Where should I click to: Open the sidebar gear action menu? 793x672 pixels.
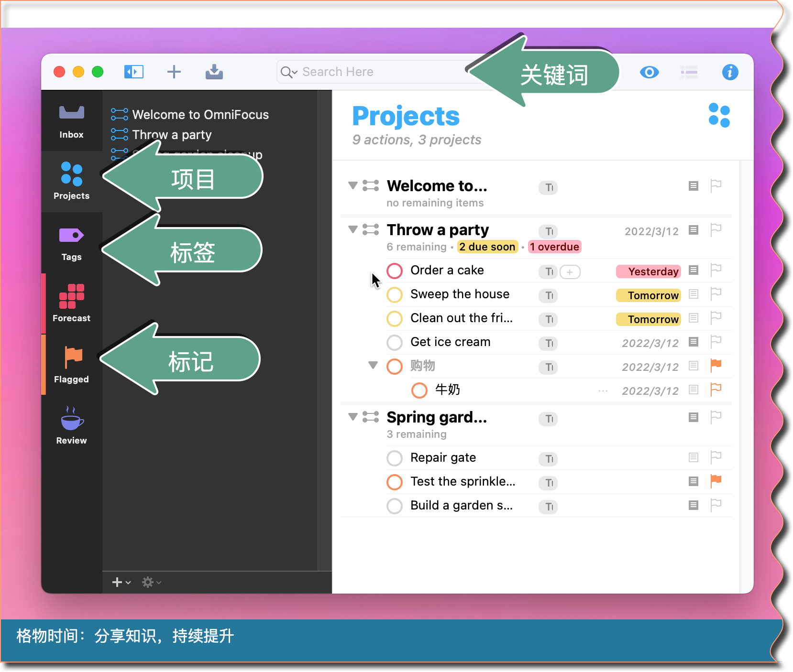tap(152, 582)
